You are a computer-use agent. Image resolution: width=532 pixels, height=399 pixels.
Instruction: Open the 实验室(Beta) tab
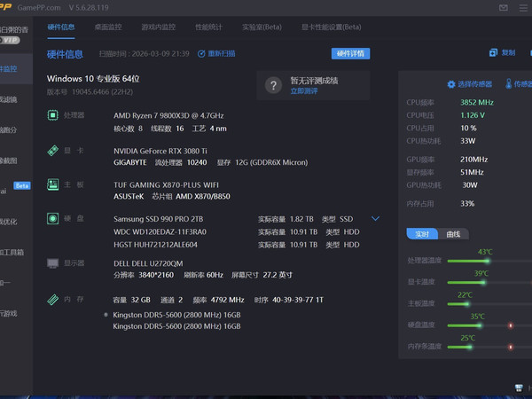pyautogui.click(x=262, y=27)
